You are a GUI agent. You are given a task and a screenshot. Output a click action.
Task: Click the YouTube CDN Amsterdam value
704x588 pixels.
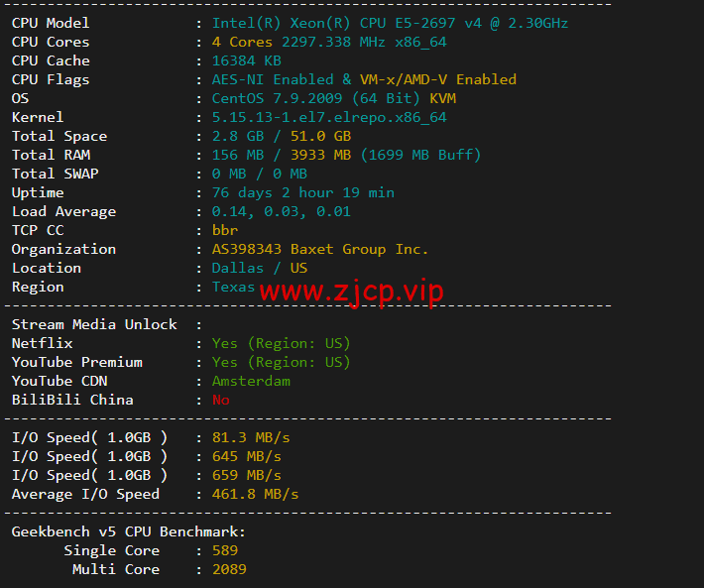point(251,381)
